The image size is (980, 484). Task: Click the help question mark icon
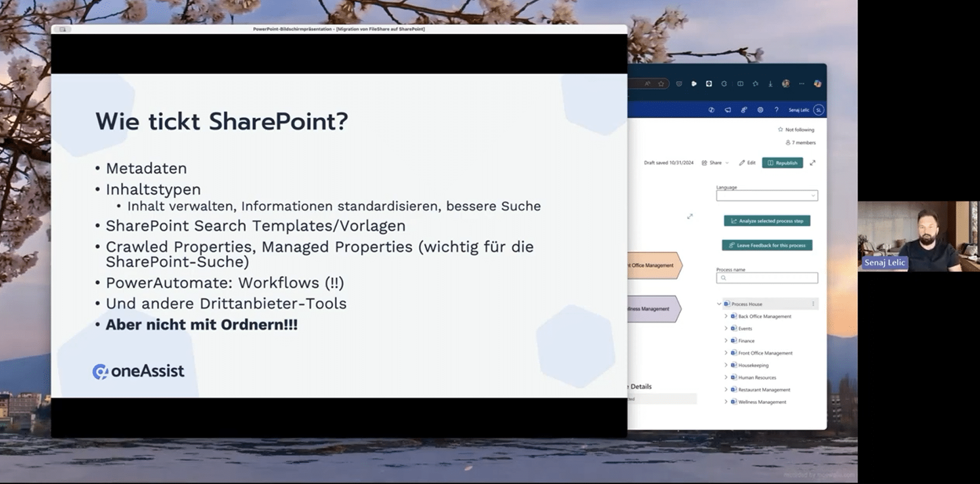(x=776, y=110)
